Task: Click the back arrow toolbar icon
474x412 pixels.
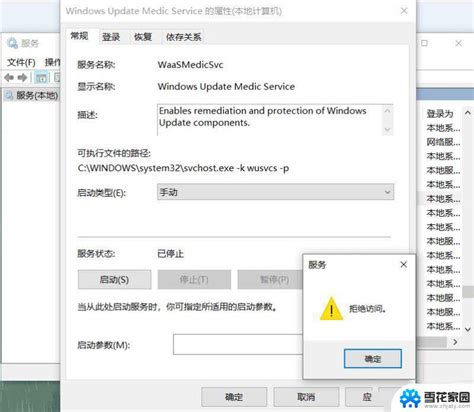Action: 9,78
